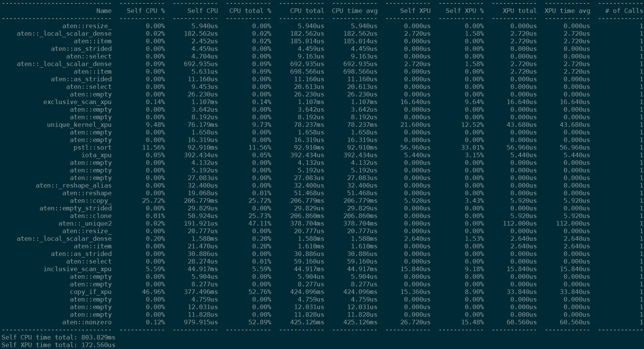Select the "# of Calls" column header
644x349 pixels.
623,11
